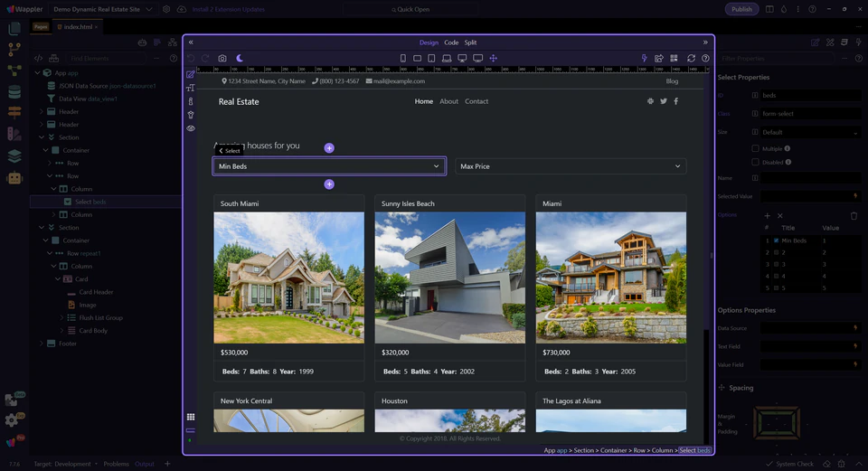Enable the Disabled checkbox
The height and width of the screenshot is (471, 868).
tap(756, 162)
